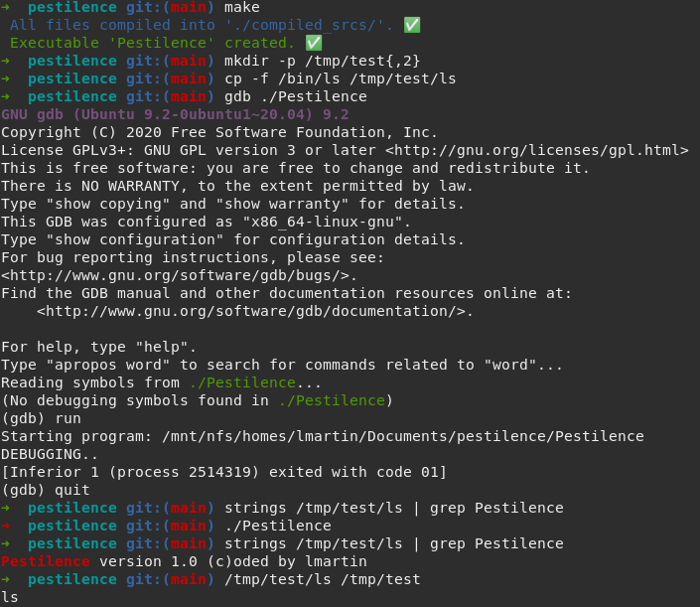Click 'version 1.0 (c)oded by lmartin' text
Image resolution: width=700 pixels, height=607 pixels.
pos(233,561)
